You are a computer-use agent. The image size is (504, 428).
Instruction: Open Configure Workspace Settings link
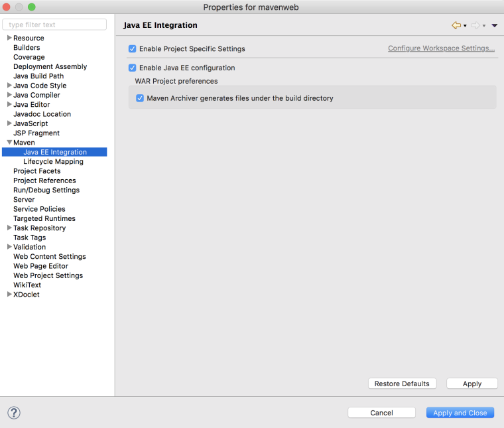click(441, 48)
